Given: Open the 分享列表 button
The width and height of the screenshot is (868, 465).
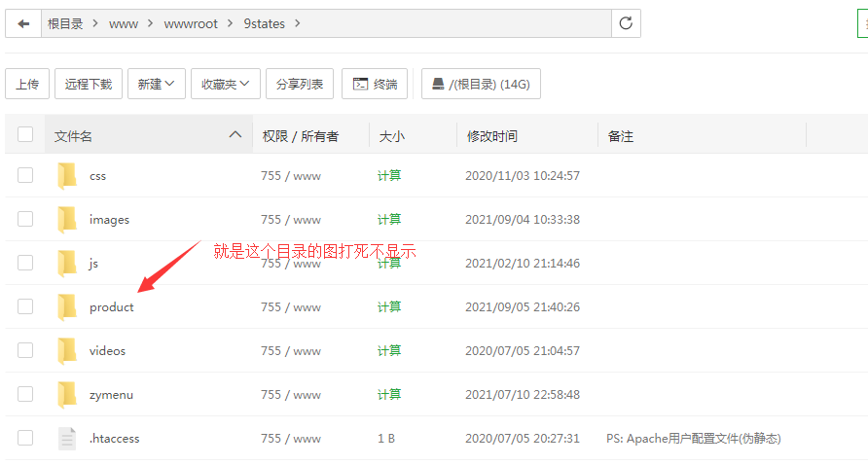Looking at the screenshot, I should pos(300,84).
